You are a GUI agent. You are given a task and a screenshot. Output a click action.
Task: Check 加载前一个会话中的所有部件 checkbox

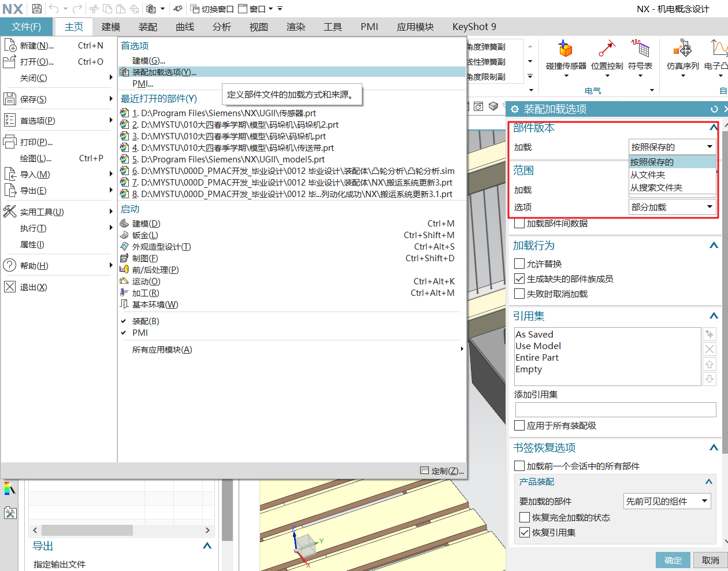point(519,466)
